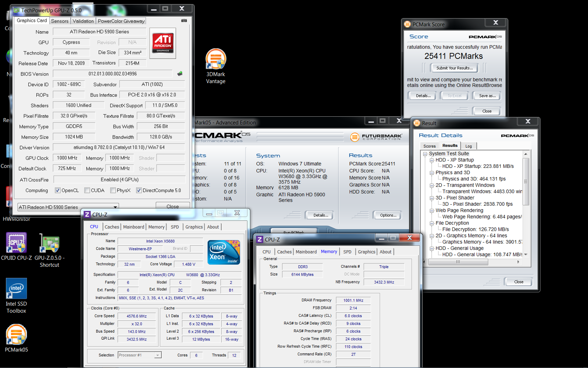This screenshot has height=368, width=588.
Task: Click scroll-down arrow in Result tree
Action: click(x=526, y=254)
